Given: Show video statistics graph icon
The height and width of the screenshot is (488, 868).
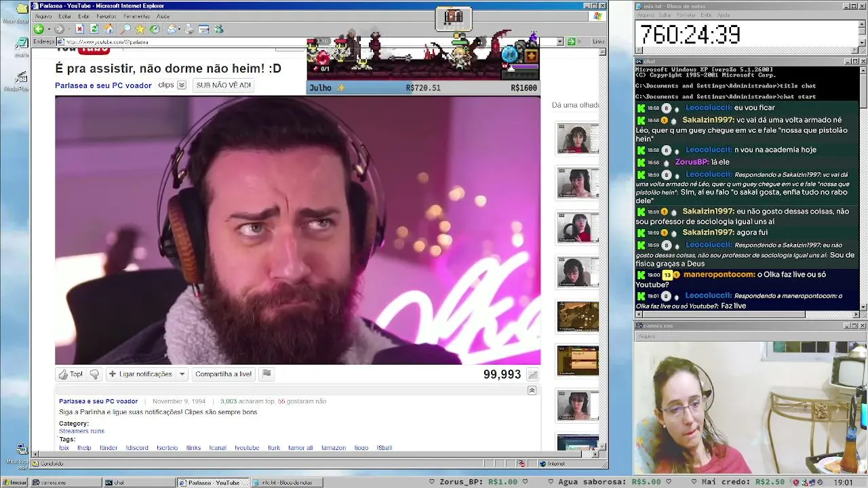Looking at the screenshot, I should tap(533, 375).
